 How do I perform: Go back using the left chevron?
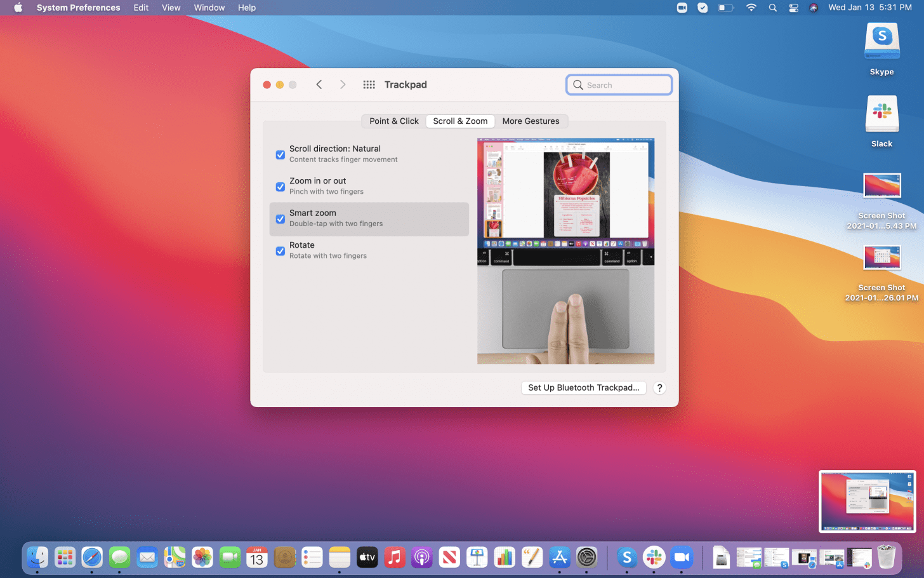319,84
